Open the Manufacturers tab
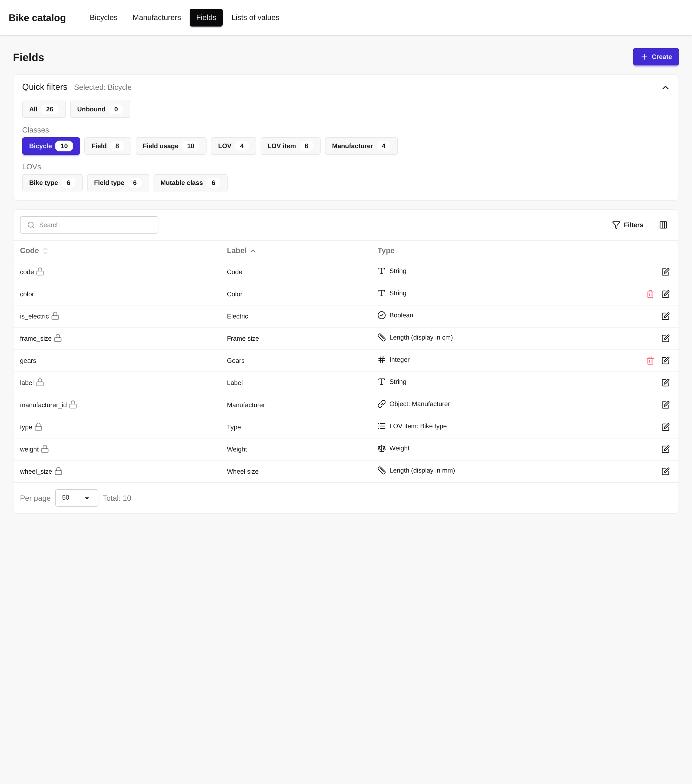The image size is (692, 784). click(x=157, y=18)
